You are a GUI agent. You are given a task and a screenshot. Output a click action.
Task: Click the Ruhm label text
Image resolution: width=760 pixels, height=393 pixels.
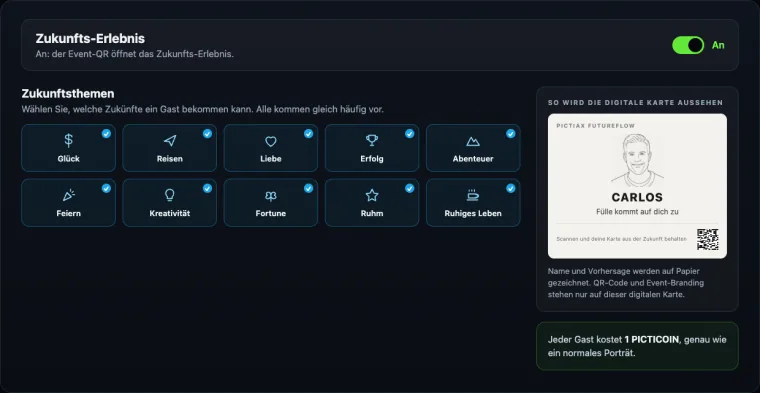pyautogui.click(x=372, y=213)
